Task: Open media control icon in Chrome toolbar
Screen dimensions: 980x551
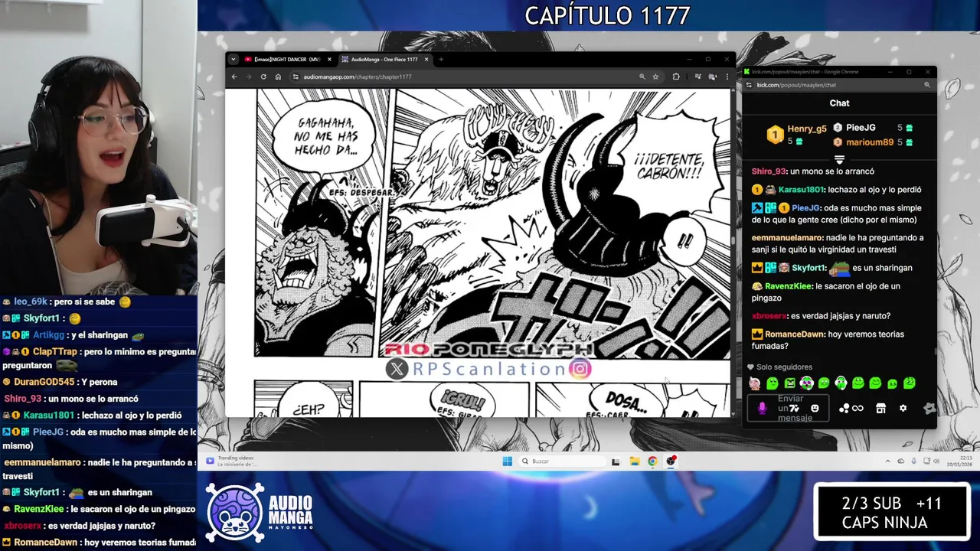Action: 698,77
